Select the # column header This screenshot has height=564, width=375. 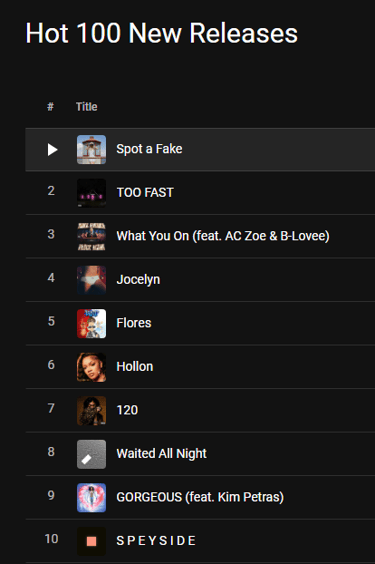(50, 107)
